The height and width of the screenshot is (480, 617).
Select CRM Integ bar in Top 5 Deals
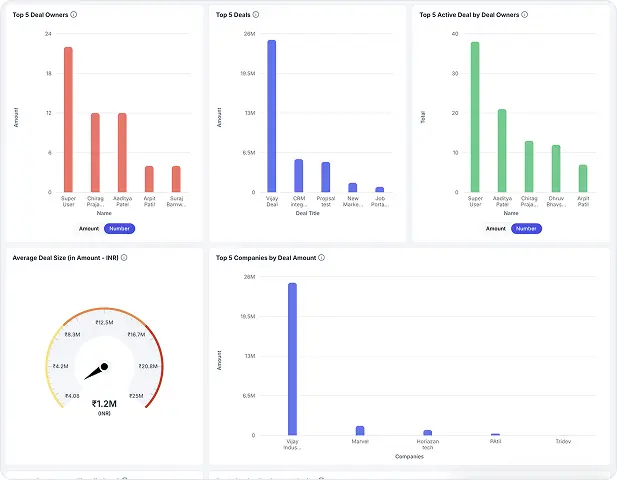298,175
